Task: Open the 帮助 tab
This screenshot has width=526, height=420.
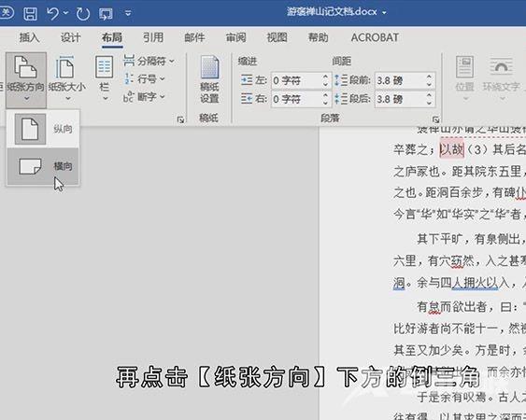Action: (319, 37)
